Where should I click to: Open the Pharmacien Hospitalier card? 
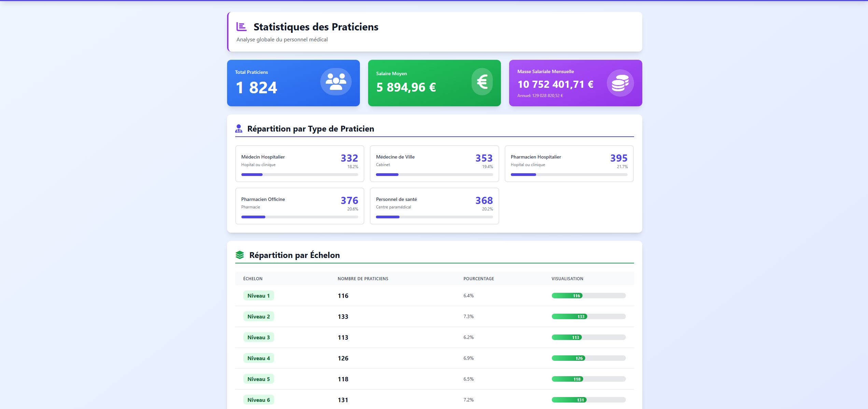point(569,164)
